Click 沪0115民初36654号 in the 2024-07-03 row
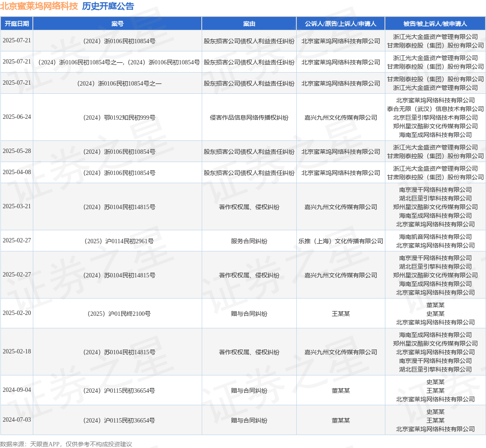This screenshot has width=486, height=448. (119, 420)
